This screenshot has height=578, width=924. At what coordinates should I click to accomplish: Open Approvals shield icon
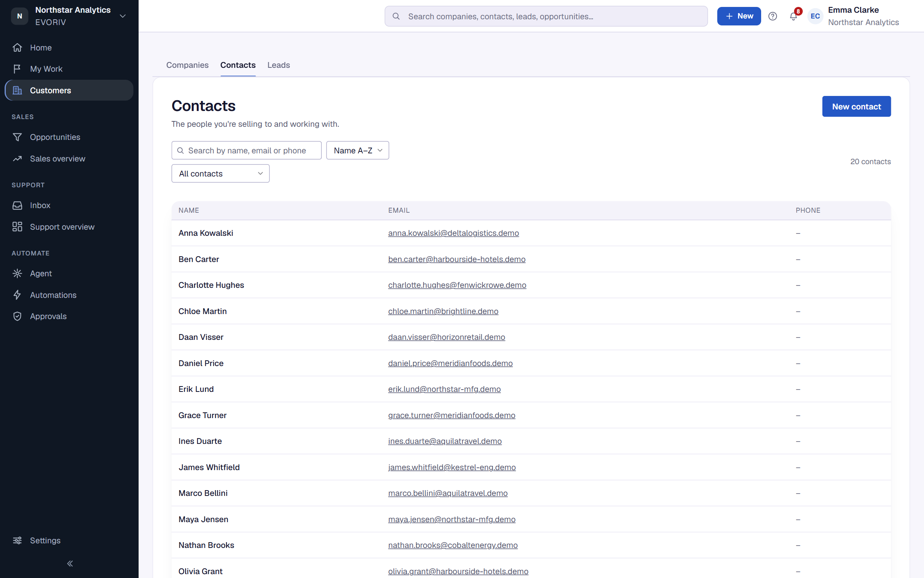(x=17, y=316)
